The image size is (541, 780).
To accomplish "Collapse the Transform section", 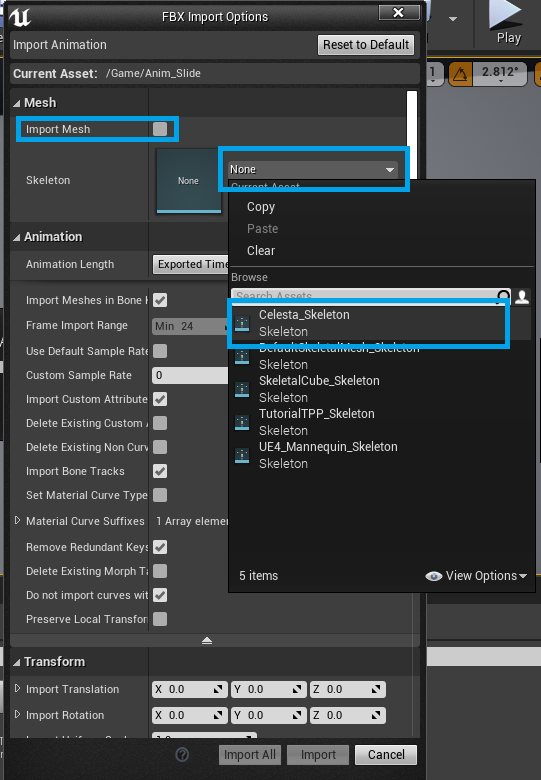I will pyautogui.click(x=17, y=662).
